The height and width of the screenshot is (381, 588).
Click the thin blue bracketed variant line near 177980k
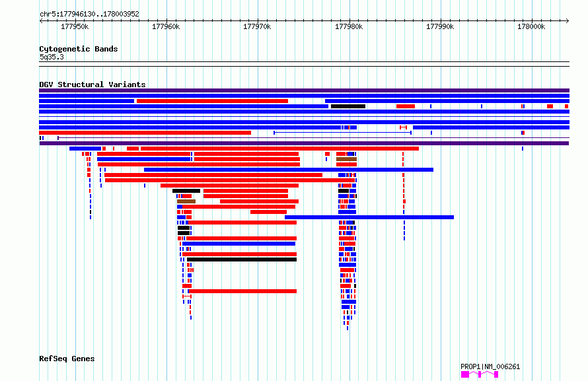tap(343, 133)
